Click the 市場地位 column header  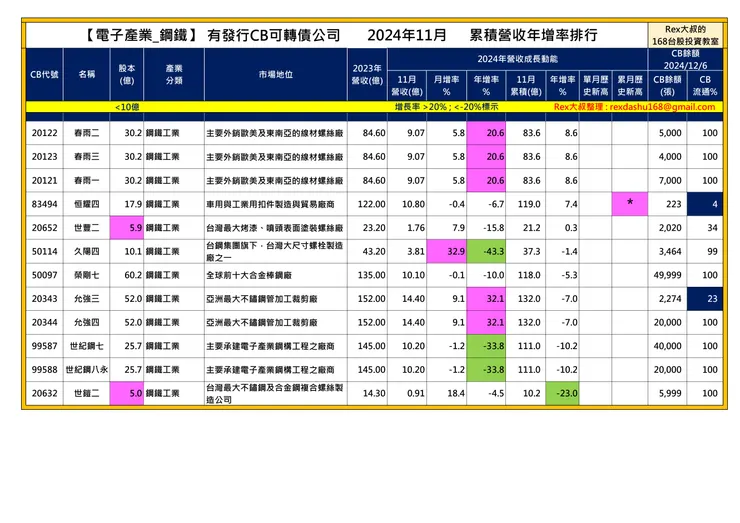tap(276, 74)
